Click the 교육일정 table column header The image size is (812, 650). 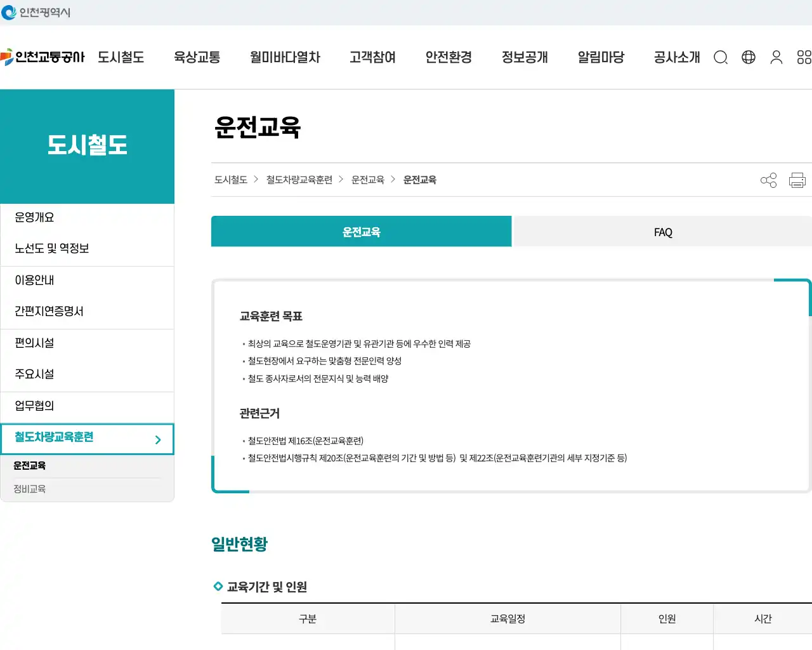508,618
